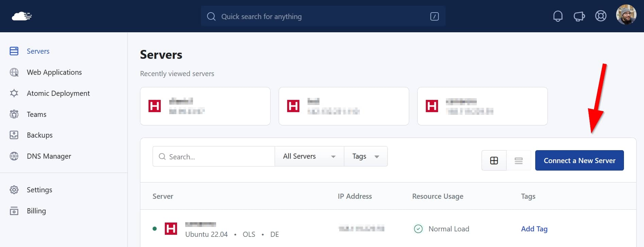Open Billing page from sidebar

pos(36,211)
